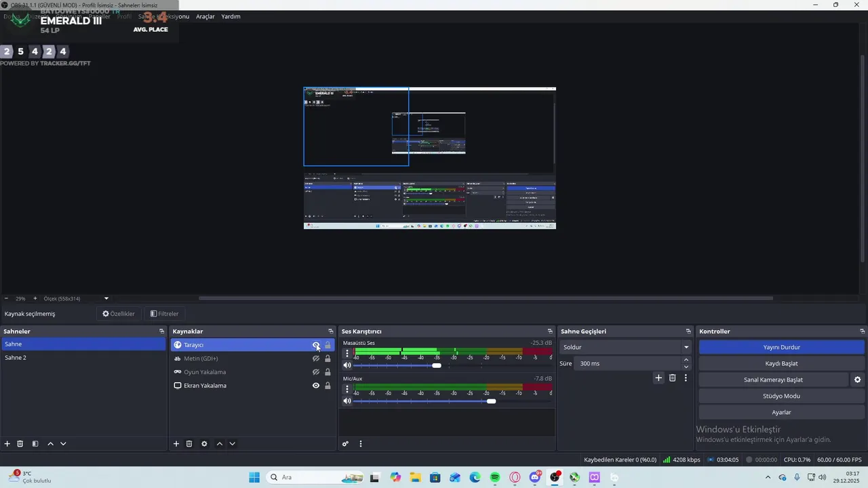The height and width of the screenshot is (488, 868).
Task: Increase transition duration with up stepper
Action: [686, 360]
